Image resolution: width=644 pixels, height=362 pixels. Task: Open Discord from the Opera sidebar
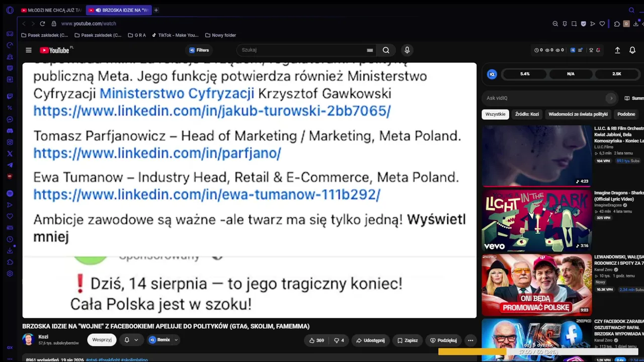(x=10, y=131)
